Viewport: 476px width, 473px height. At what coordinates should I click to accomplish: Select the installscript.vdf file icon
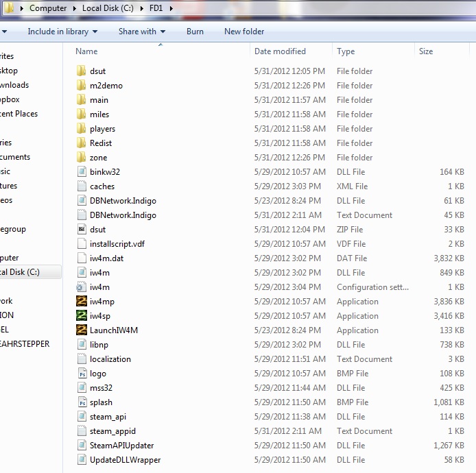(82, 243)
